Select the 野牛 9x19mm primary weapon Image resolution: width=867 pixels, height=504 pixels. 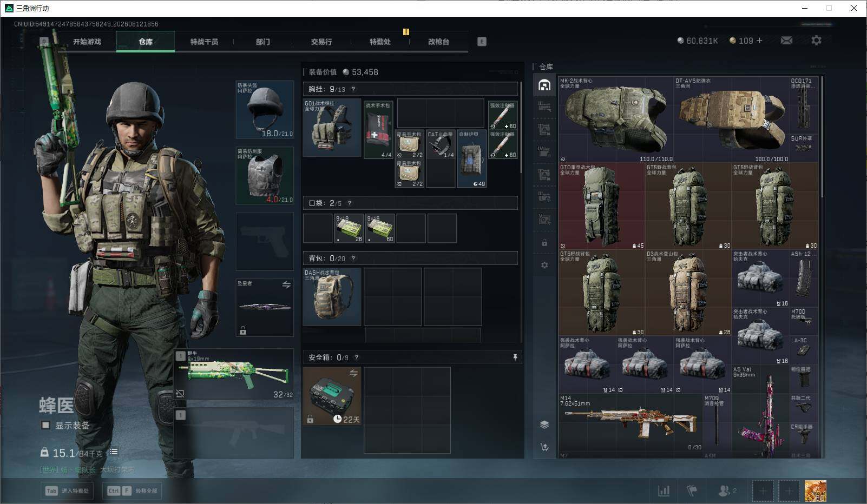click(x=234, y=374)
